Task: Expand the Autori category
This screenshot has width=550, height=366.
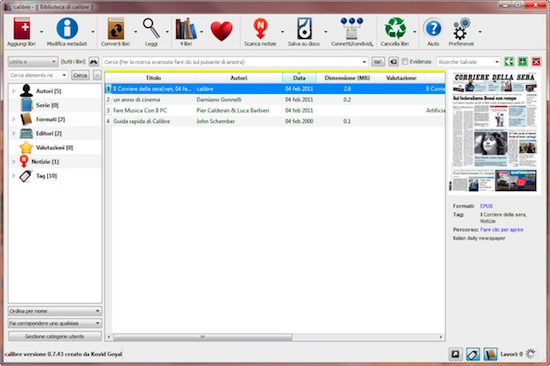Action: tap(14, 91)
